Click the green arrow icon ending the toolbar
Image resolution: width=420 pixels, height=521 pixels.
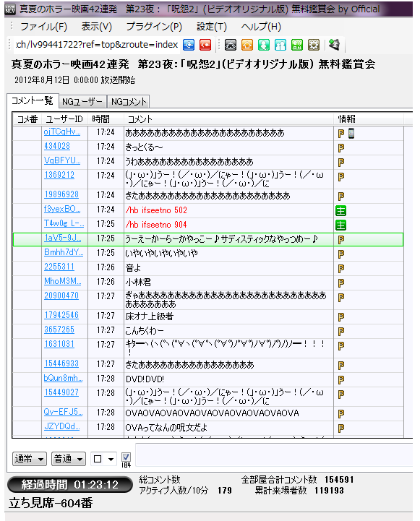pos(334,45)
